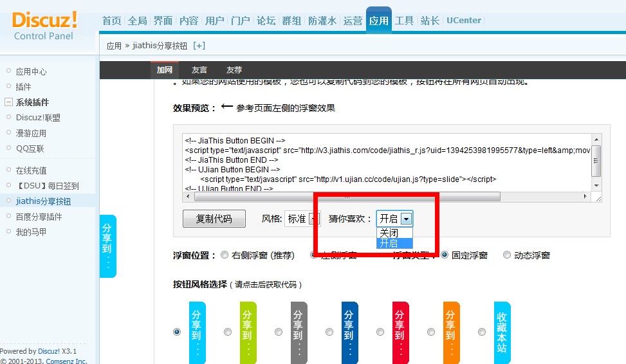Click the Discuz! Control Panel logo
This screenshot has width=626, height=364.
pos(44,26)
